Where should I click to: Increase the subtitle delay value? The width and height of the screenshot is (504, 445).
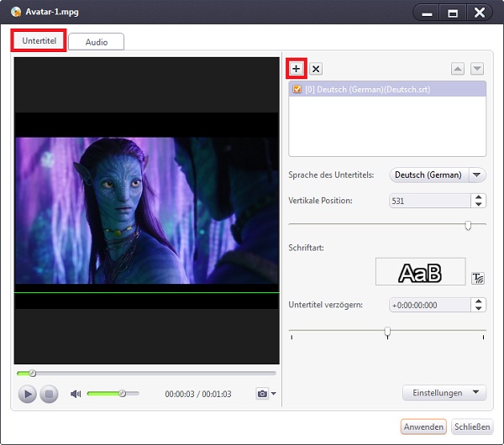pyautogui.click(x=479, y=301)
